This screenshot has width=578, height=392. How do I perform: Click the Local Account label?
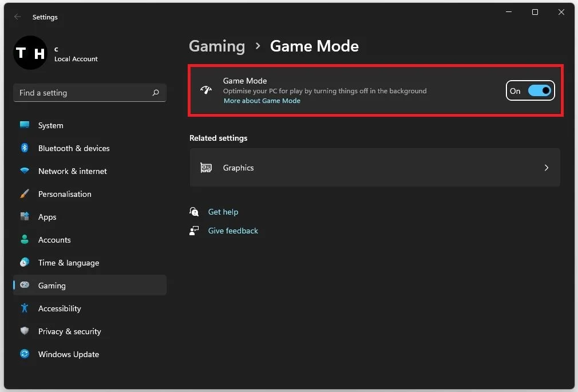76,58
